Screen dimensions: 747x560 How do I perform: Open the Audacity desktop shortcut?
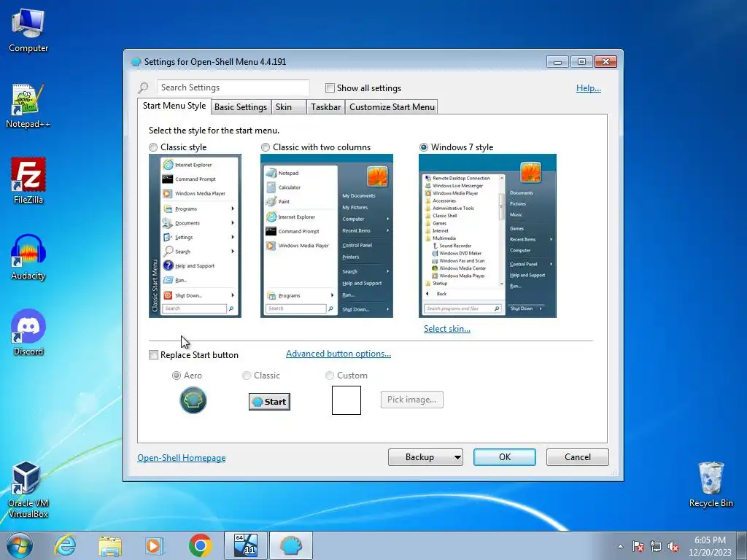tap(28, 257)
